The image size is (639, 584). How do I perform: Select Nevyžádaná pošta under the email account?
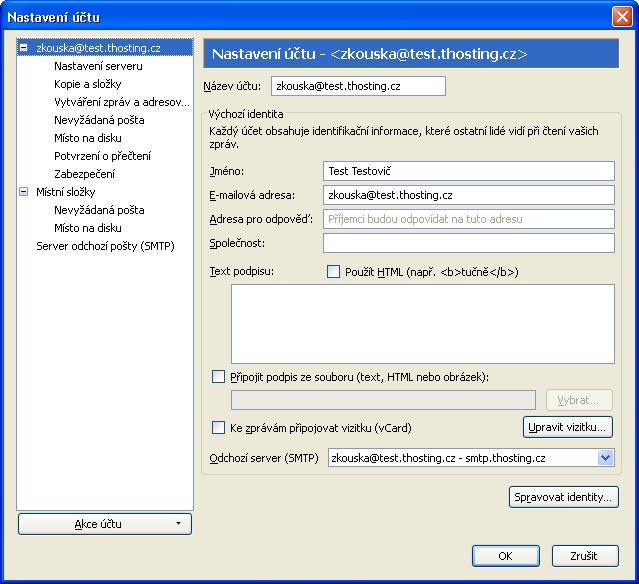coord(99,120)
